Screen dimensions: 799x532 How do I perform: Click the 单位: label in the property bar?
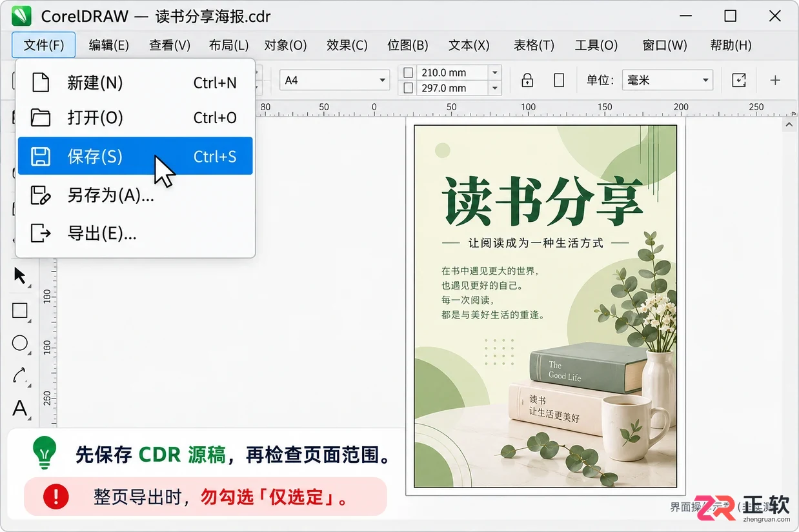pos(600,81)
